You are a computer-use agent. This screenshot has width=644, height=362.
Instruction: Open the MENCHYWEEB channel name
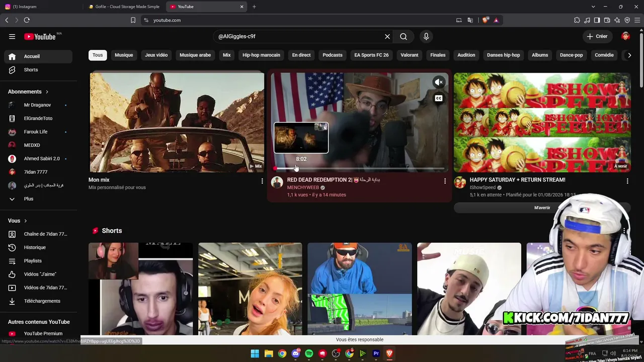[303, 188]
